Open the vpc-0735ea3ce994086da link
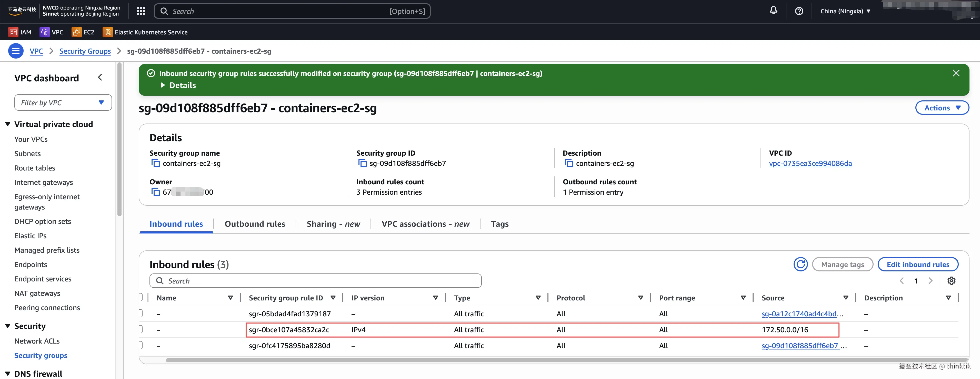980x379 pixels. [810, 163]
